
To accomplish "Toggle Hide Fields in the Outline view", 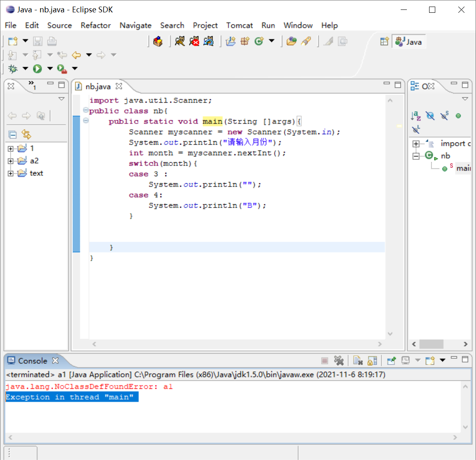I will click(430, 116).
